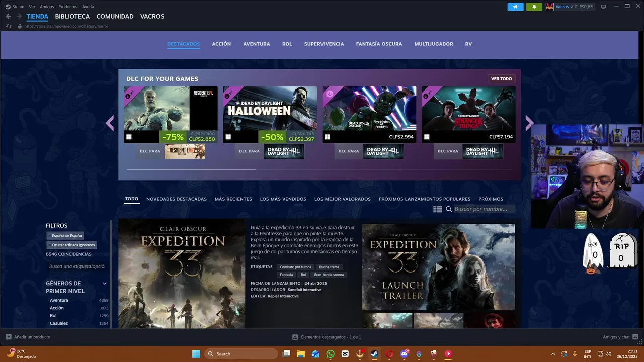
Task: Show previous DLC carousel items
Action: [110, 123]
